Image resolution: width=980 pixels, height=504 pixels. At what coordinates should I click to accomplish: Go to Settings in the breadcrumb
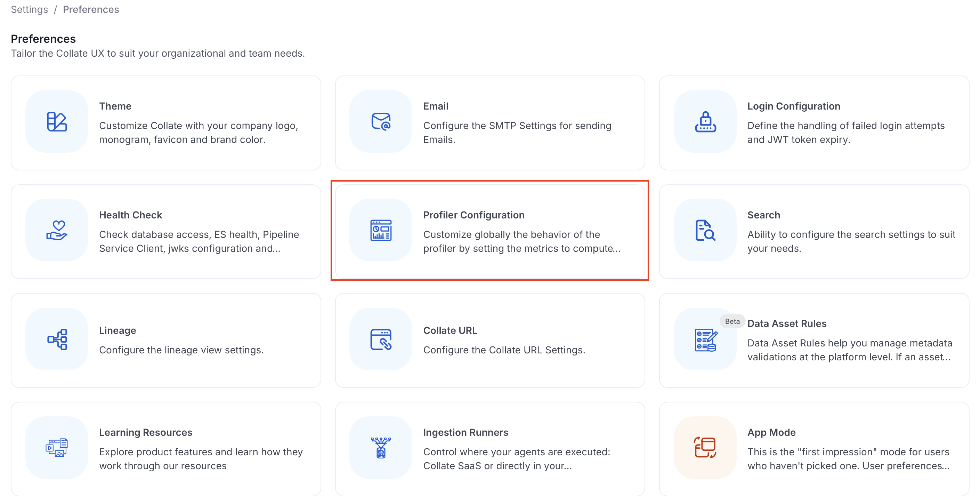click(29, 9)
